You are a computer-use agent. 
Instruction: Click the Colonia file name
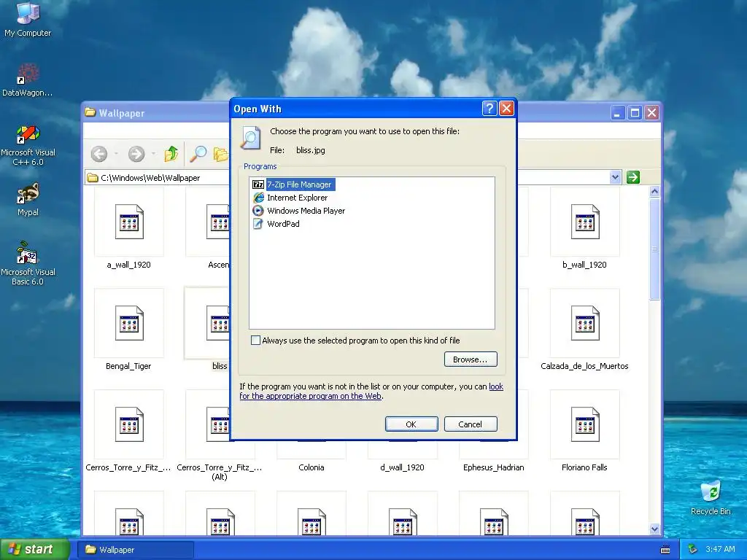tap(311, 467)
